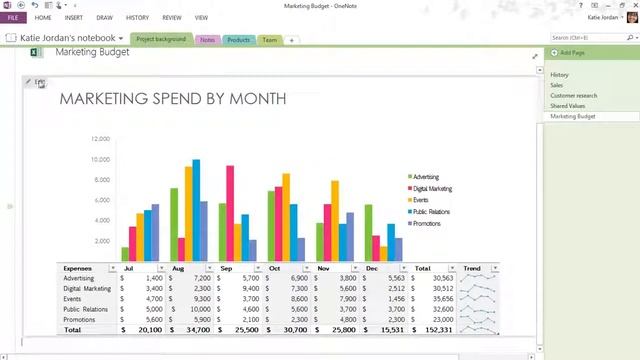The height and width of the screenshot is (360, 640).
Task: Open the Shared Values page
Action: tap(567, 106)
